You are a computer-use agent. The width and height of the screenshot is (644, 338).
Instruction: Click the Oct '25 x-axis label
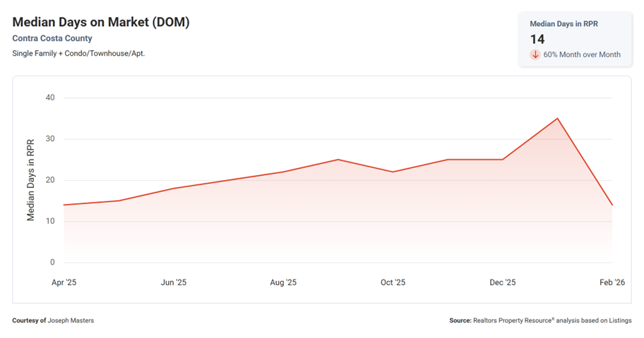tap(393, 282)
